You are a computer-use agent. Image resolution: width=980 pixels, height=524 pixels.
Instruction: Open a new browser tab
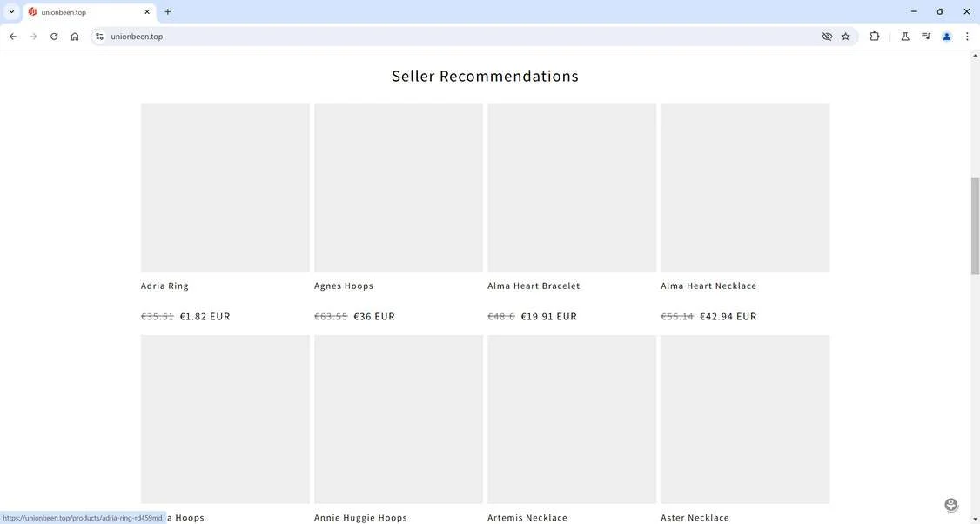click(167, 12)
